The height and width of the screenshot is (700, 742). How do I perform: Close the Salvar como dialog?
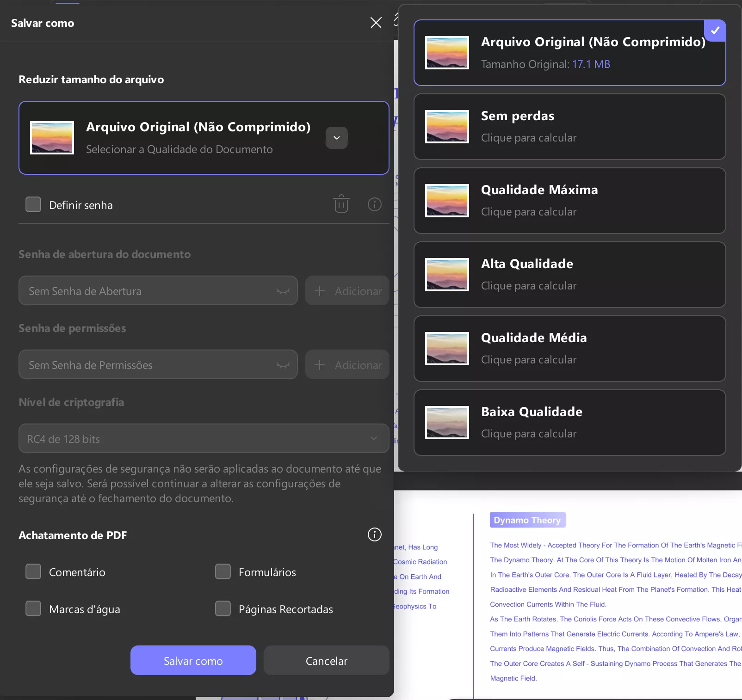click(x=376, y=23)
